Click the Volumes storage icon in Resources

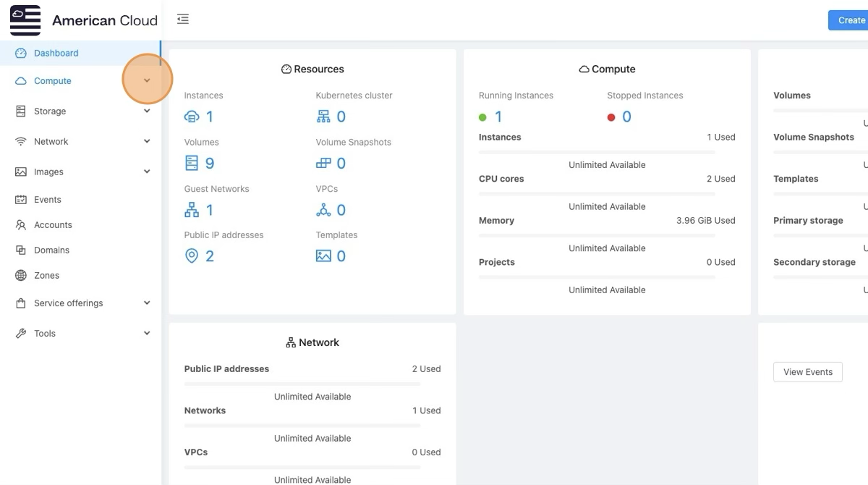pyautogui.click(x=192, y=163)
